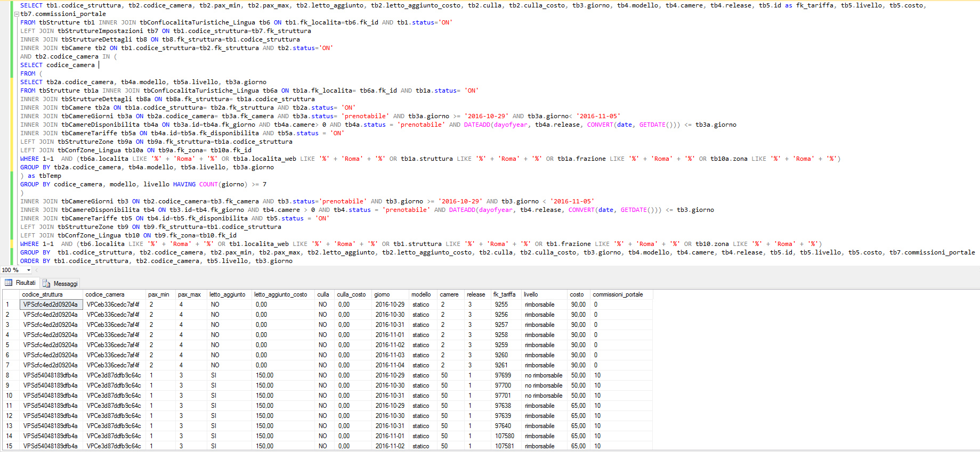
Task: Select the culla column header
Action: point(325,294)
